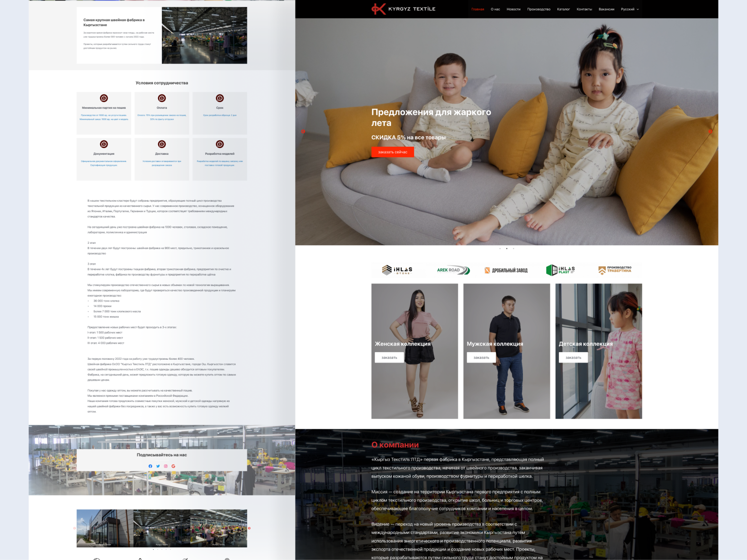
Task: Click the AREK ROAD partner logo
Action: coord(453,270)
